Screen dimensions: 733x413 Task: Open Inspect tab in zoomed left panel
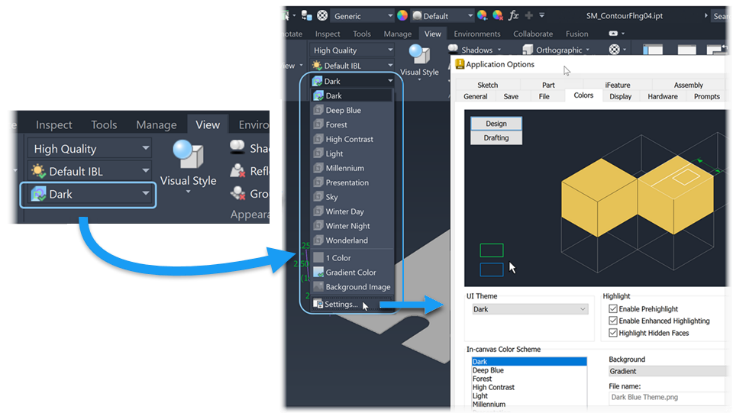pos(54,125)
